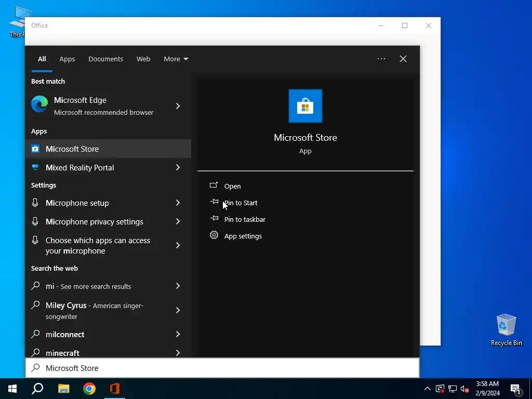Open Choose which apps can access microphone

(108, 245)
